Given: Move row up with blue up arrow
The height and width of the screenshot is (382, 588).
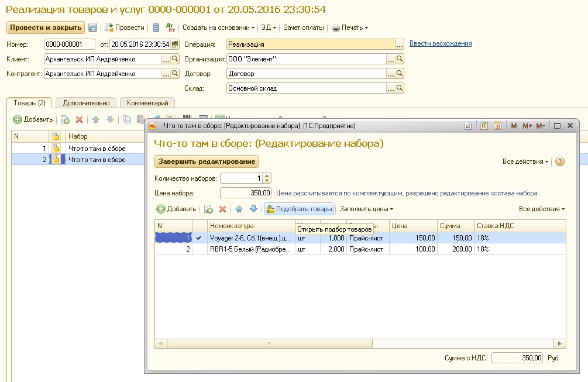Looking at the screenshot, I should point(239,209).
